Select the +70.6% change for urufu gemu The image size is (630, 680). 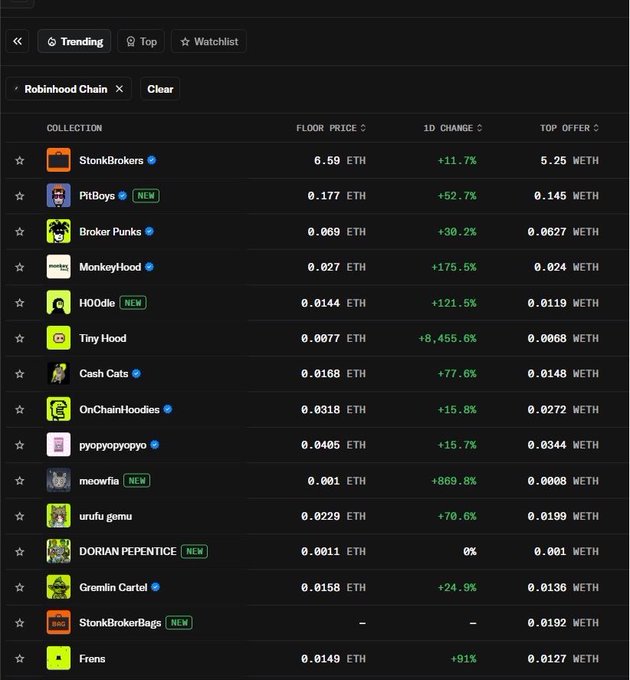(x=457, y=516)
